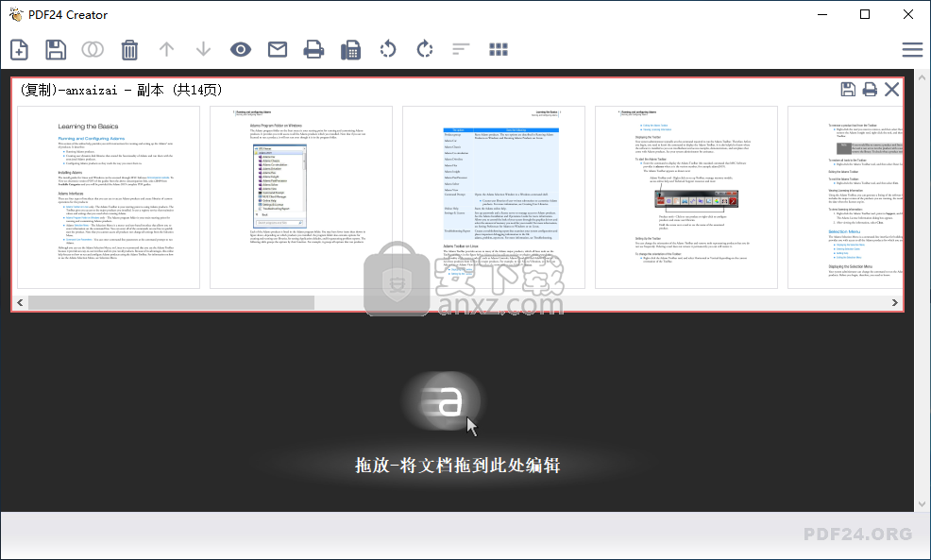
Task: Preview document using the eye icon
Action: [x=241, y=49]
